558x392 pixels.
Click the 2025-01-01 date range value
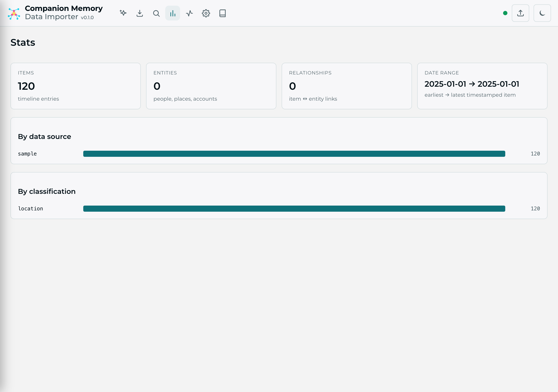[x=472, y=84]
